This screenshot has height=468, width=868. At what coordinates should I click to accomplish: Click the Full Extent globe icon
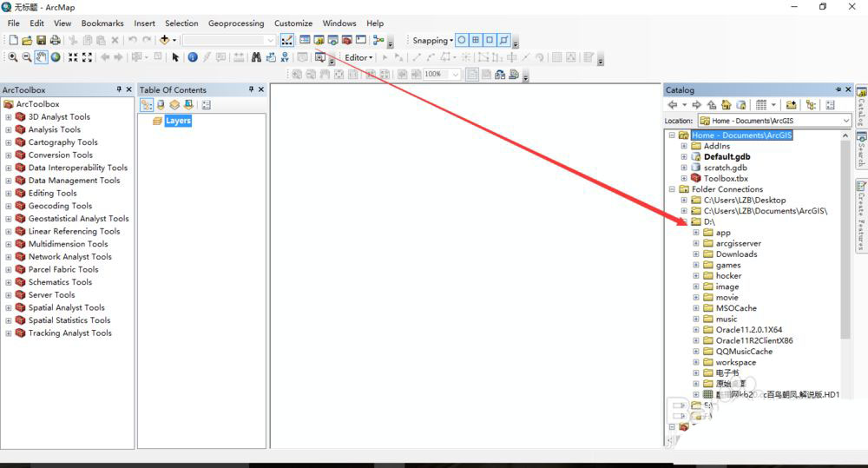pyautogui.click(x=56, y=57)
